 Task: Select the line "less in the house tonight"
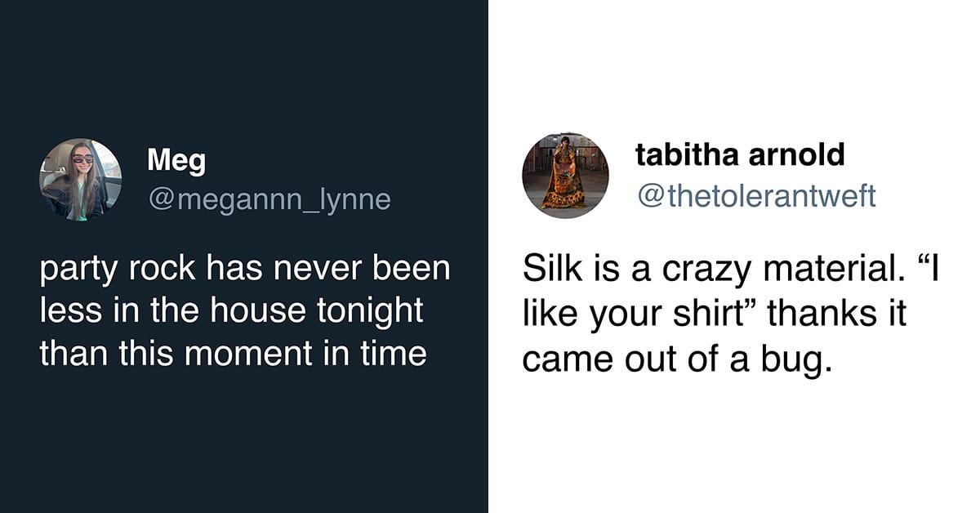pos(231,313)
